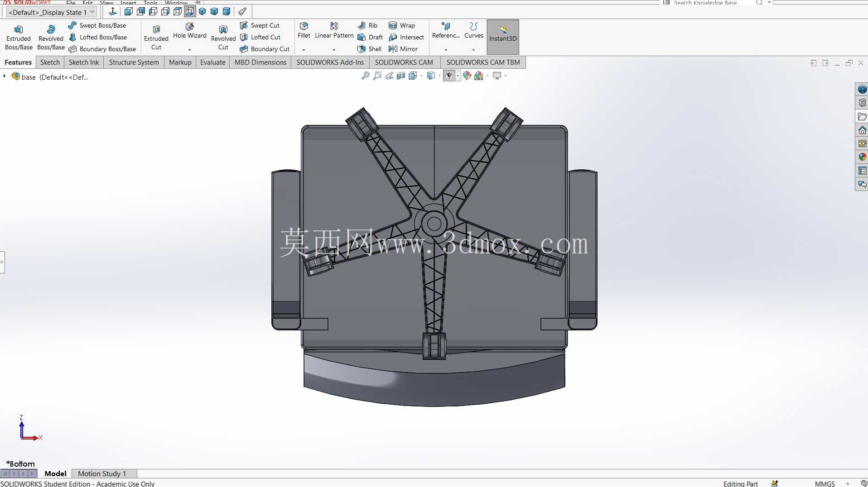
Task: Select the Mirror feature
Action: [x=403, y=49]
